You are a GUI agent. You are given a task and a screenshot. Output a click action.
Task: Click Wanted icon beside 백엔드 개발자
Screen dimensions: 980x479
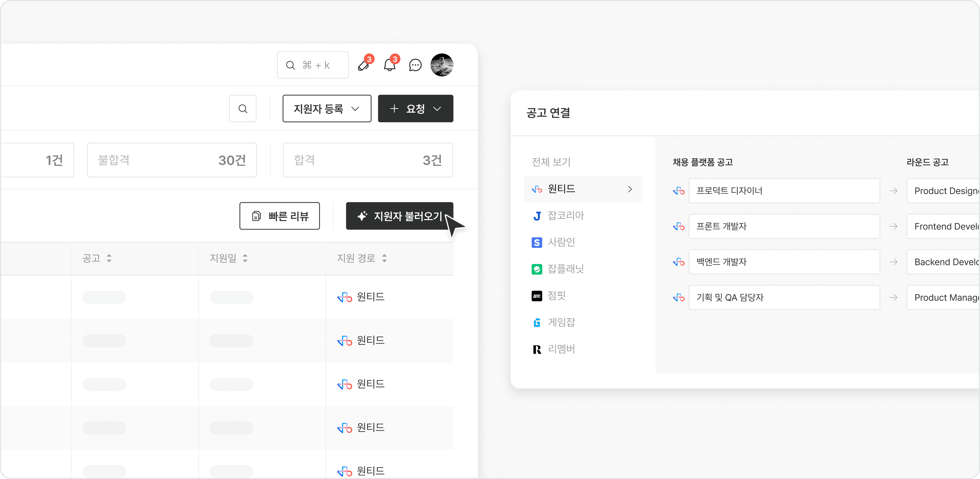(679, 262)
